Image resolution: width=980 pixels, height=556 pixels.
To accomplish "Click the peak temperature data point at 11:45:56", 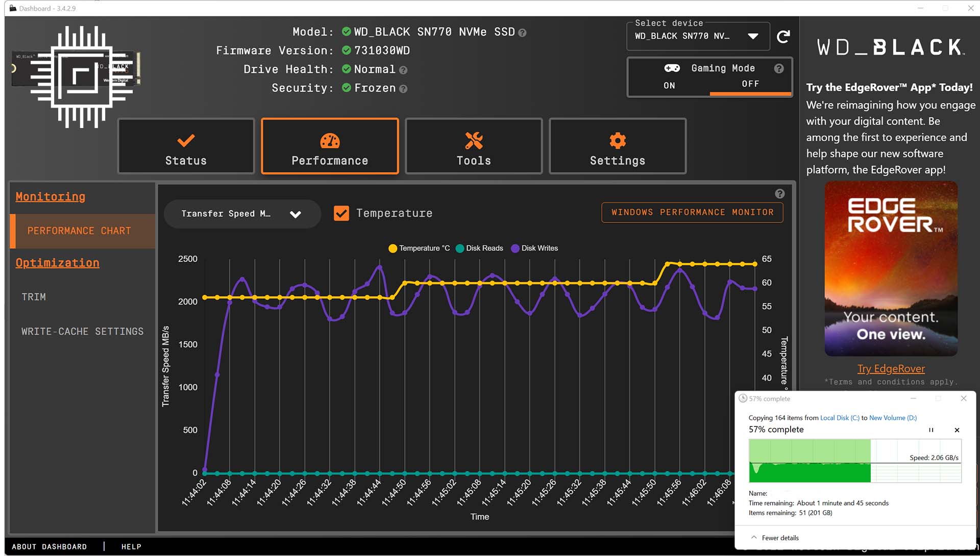I will point(680,264).
